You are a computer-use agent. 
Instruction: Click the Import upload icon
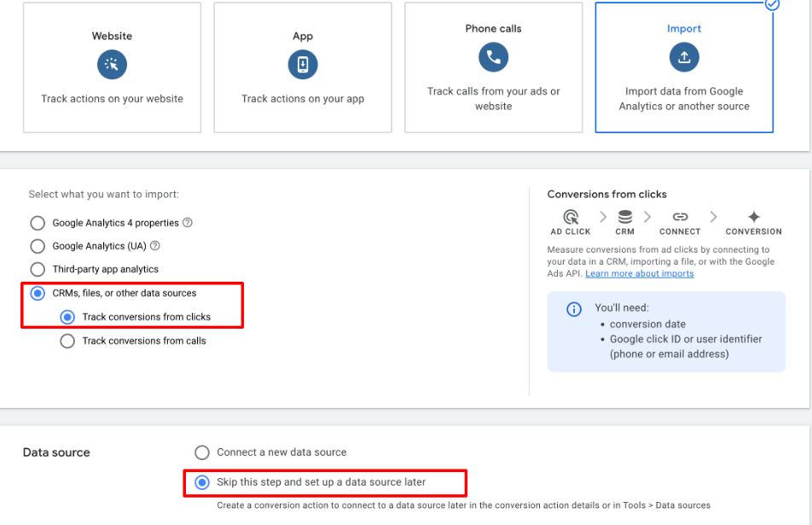pyautogui.click(x=684, y=57)
